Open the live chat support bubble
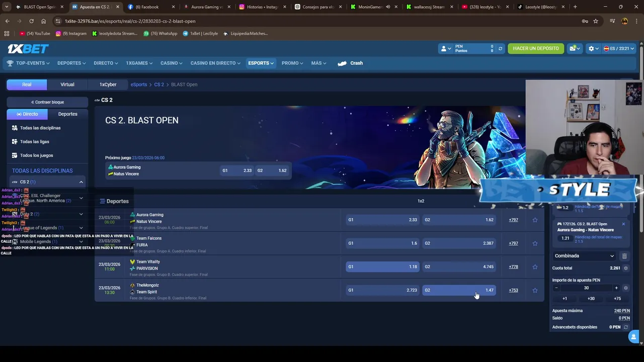644x362 pixels. click(x=633, y=337)
